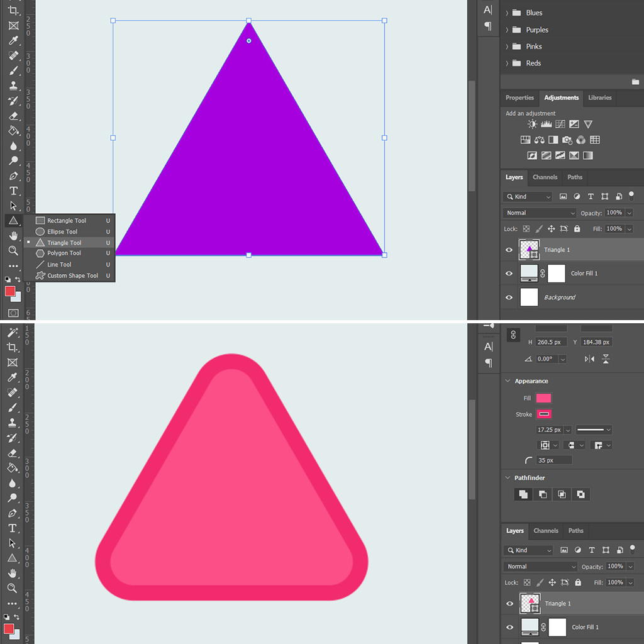
Task: Toggle visibility of the Background layer
Action: 509,297
